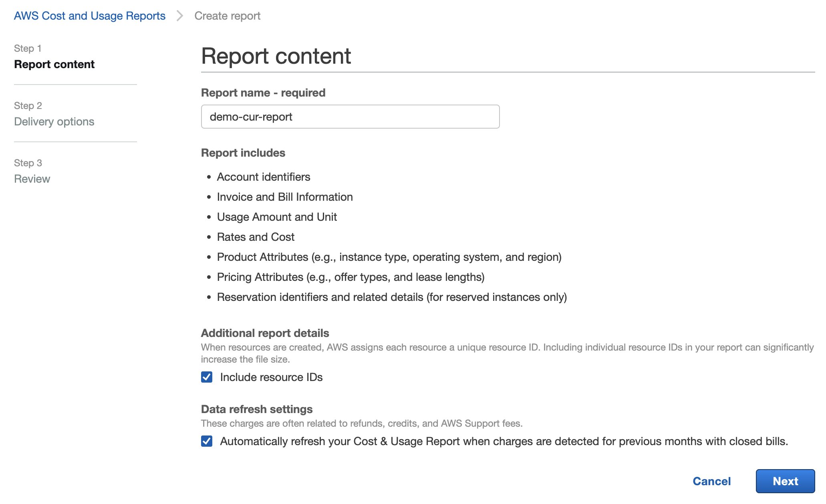The image size is (826, 504).
Task: Open AWS Cost and Usage Reports breadcrumb link
Action: pos(89,16)
